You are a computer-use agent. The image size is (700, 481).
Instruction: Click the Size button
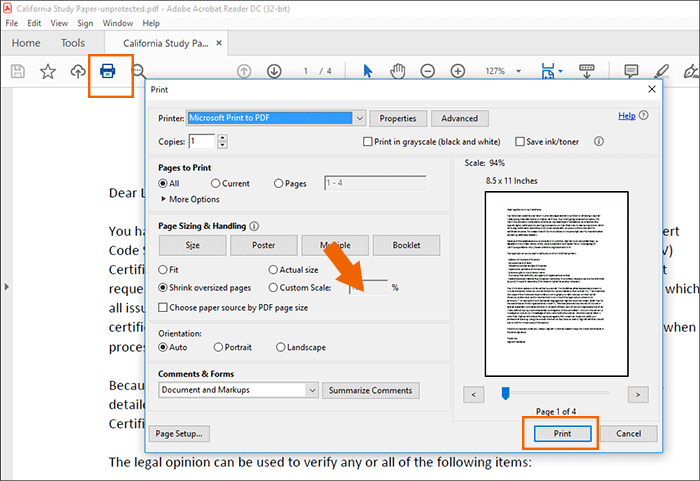[192, 245]
